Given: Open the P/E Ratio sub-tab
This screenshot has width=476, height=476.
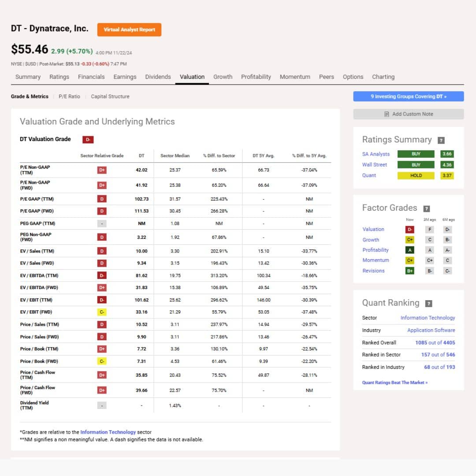Looking at the screenshot, I should (69, 97).
